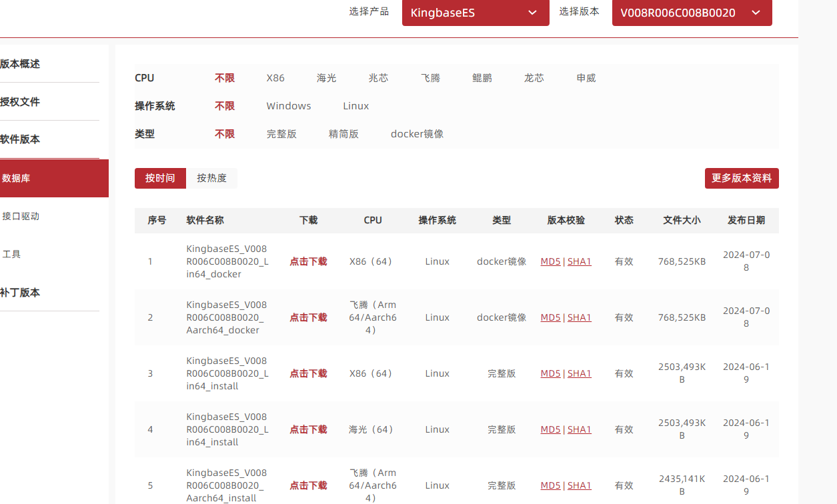Screen dimensions: 837x504
Task: Open MD5 checksum for row 5
Action: (x=550, y=485)
